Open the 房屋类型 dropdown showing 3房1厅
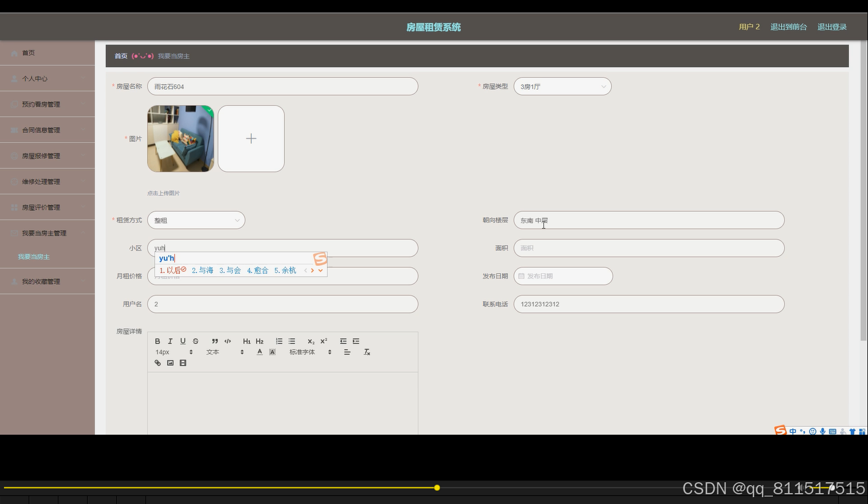 [x=562, y=86]
